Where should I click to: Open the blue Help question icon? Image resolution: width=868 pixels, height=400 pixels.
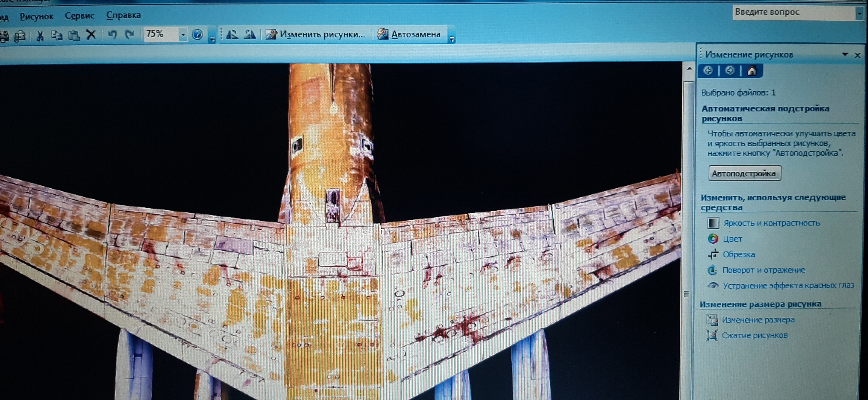tap(197, 34)
